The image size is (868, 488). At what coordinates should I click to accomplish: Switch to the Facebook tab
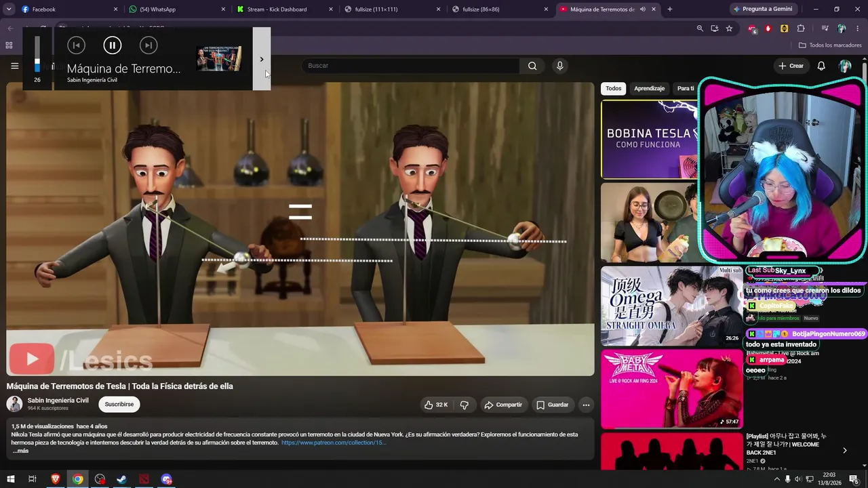click(68, 9)
